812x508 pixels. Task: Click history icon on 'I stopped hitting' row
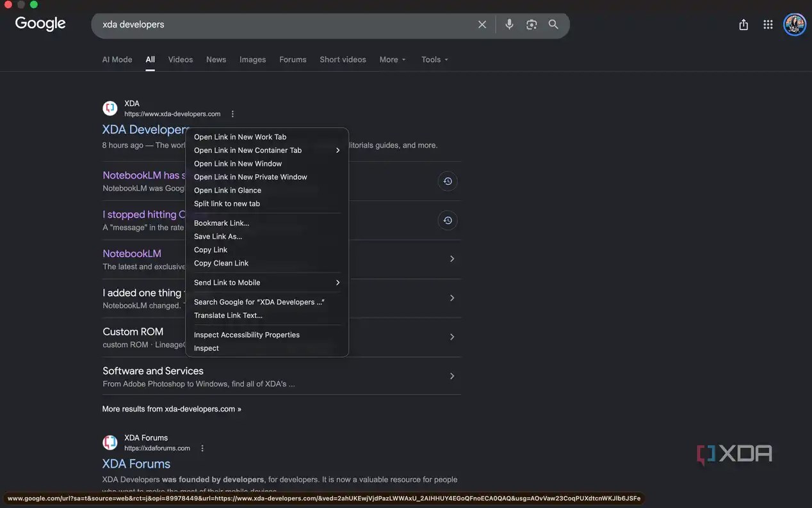point(448,220)
